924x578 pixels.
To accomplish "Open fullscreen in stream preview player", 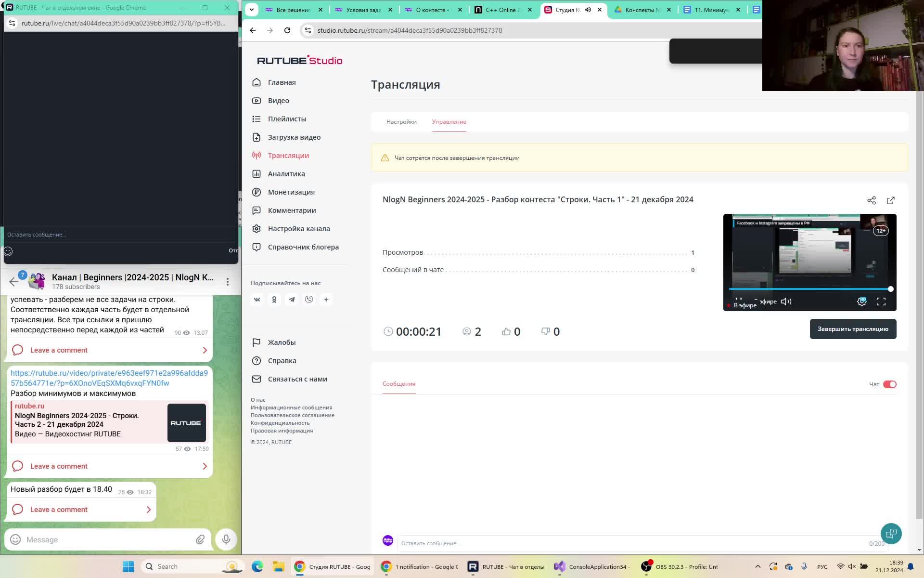I will [881, 302].
